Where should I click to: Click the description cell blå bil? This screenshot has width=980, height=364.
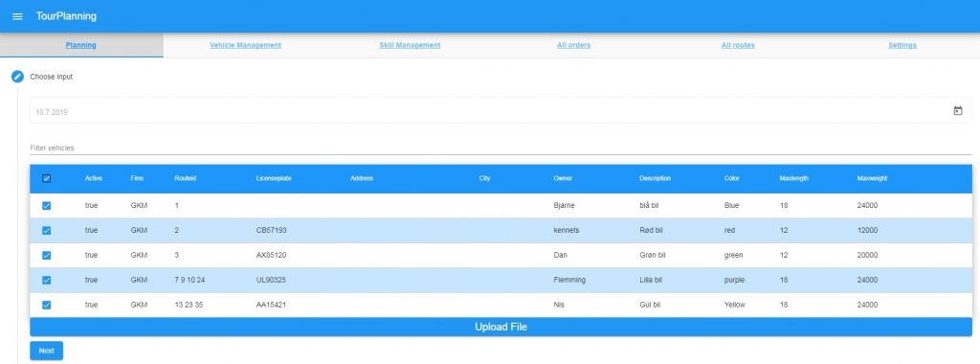click(x=650, y=205)
